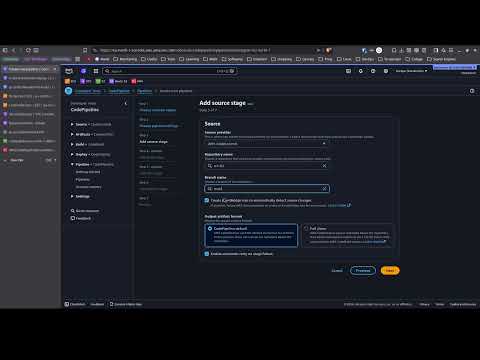Screen dimensions: 480x360
Task: Click the Developer Tools service badge icon
Action: click(x=69, y=91)
